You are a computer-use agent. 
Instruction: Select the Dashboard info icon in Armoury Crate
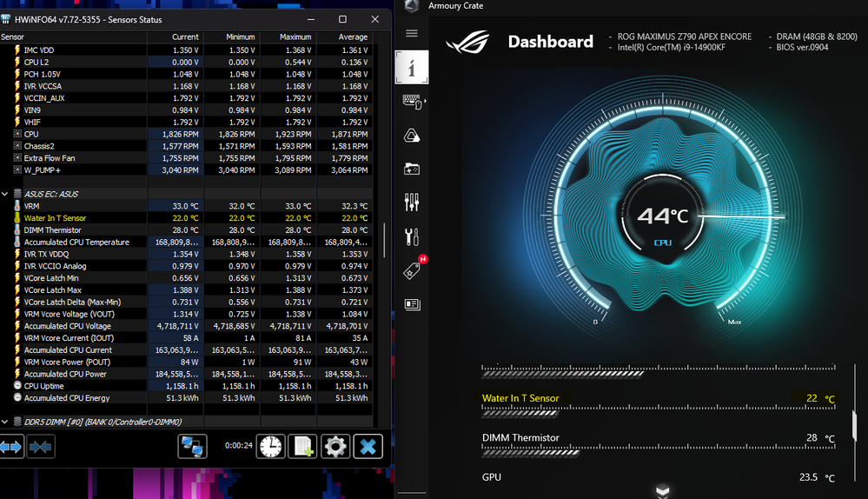tap(411, 68)
